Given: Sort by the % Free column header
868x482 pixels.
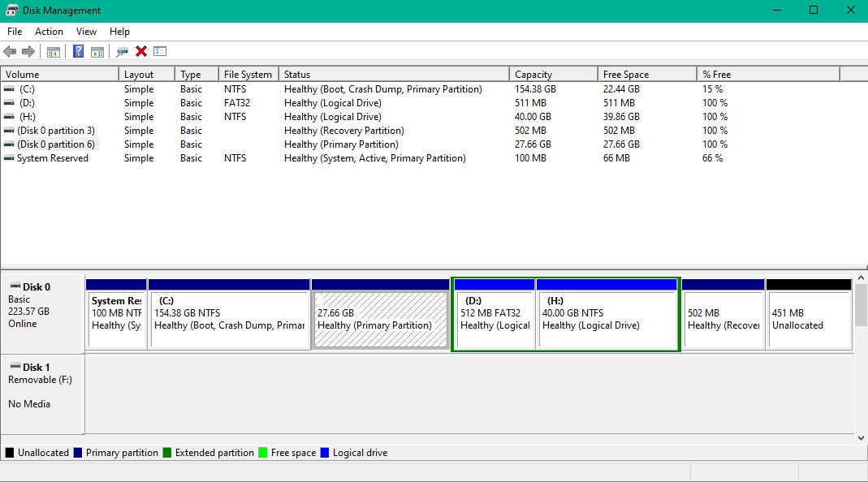Looking at the screenshot, I should pyautogui.click(x=768, y=74).
